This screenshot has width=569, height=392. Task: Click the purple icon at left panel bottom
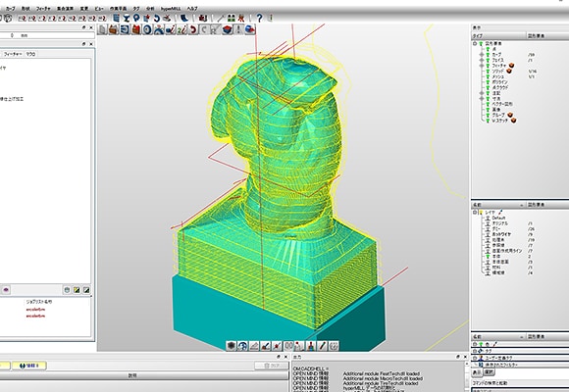(x=6, y=290)
